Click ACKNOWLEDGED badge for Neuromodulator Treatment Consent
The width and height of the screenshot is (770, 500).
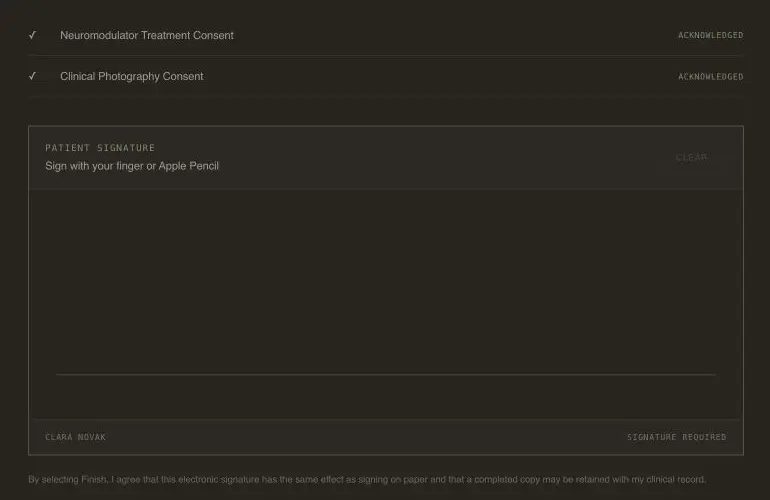tap(711, 35)
